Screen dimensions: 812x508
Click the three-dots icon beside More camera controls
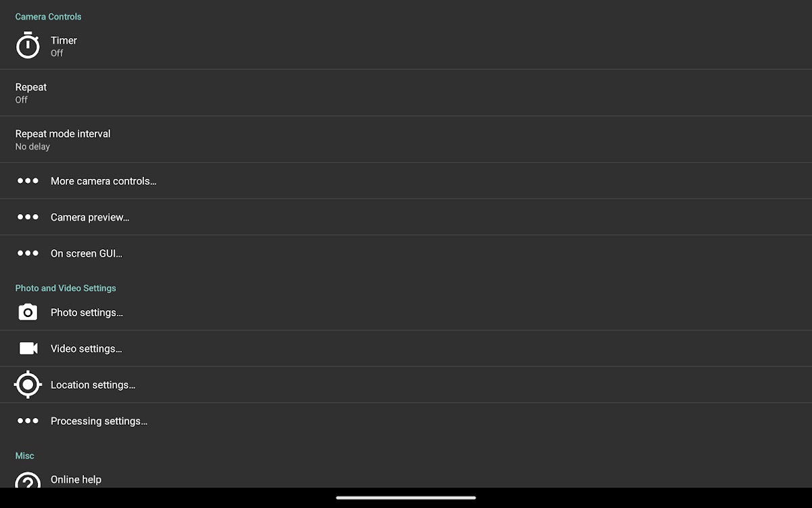pos(28,181)
